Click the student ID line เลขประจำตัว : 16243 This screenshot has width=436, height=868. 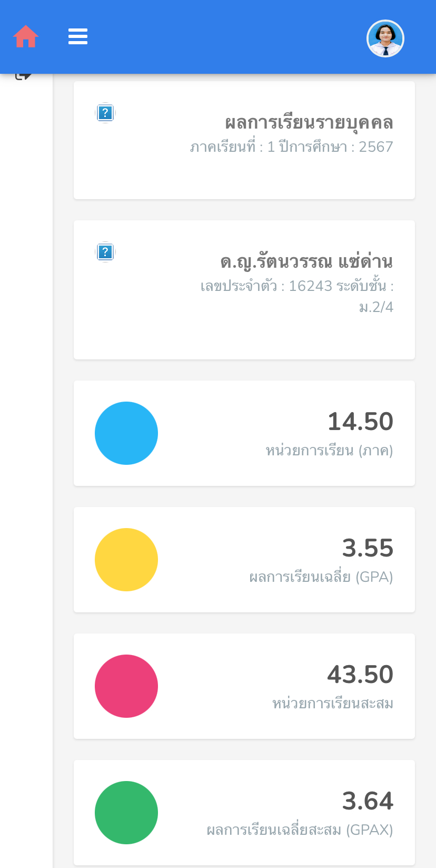266,286
